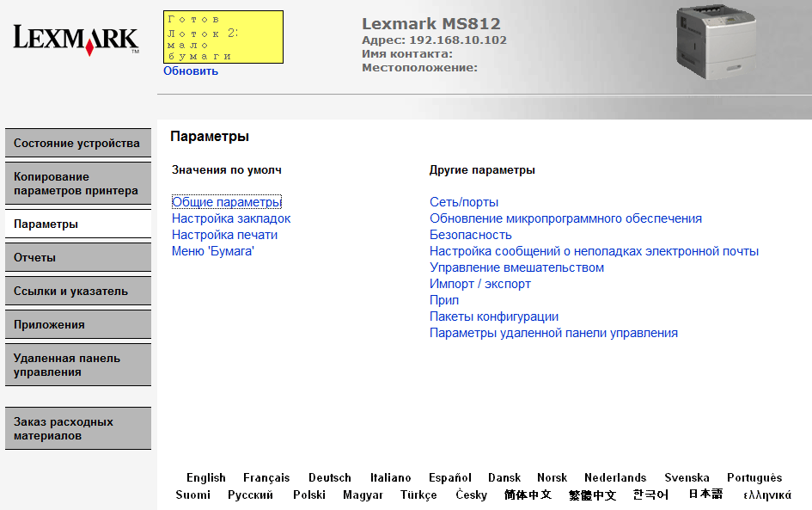Switch language to Dansk
The height and width of the screenshot is (510, 812).
pos(504,478)
